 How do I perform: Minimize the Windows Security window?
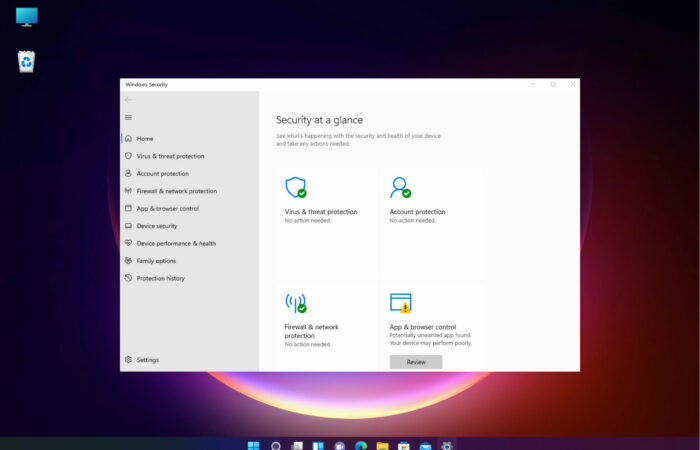pyautogui.click(x=533, y=84)
